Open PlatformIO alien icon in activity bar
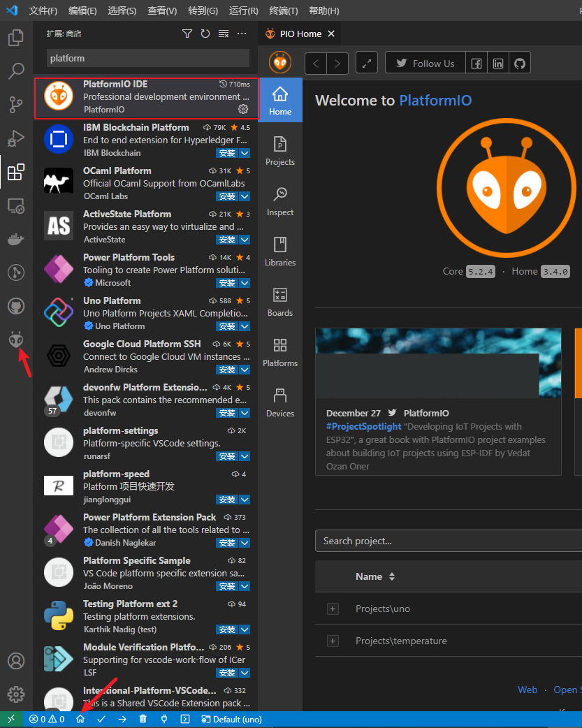 (16, 340)
